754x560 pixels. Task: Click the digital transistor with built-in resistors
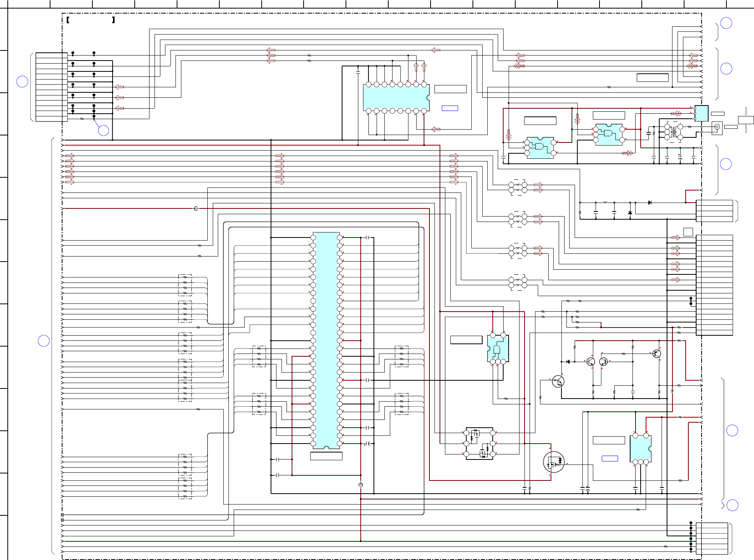coord(558,381)
